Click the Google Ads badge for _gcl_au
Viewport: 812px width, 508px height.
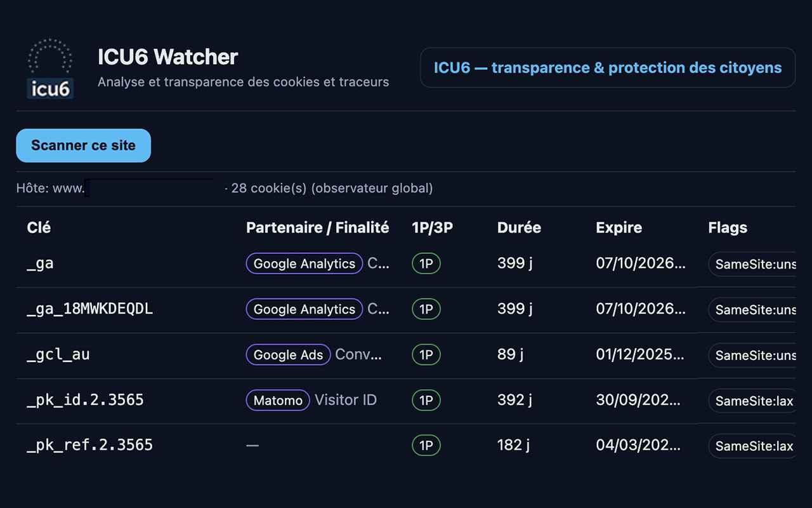coord(288,355)
